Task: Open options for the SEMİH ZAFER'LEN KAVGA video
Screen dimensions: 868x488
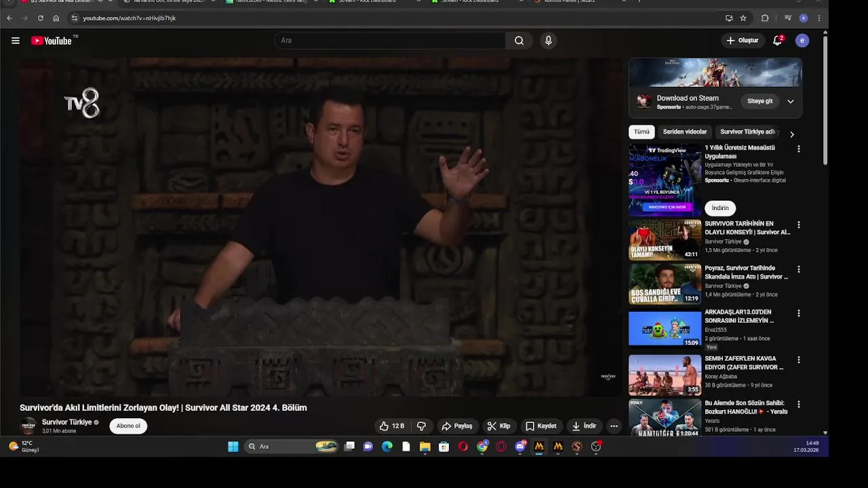Action: pyautogui.click(x=798, y=360)
